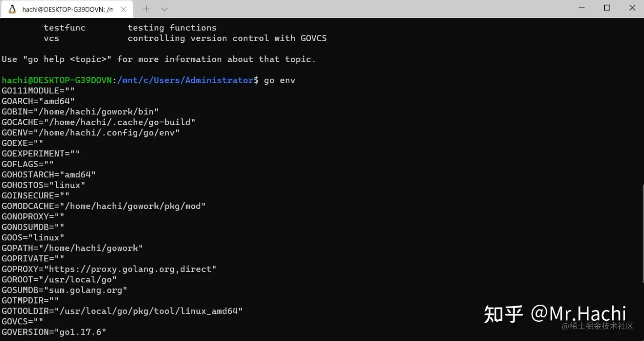644x341 pixels.
Task: Click the /mnt/c/Users/Administrator prompt path
Action: click(x=185, y=80)
